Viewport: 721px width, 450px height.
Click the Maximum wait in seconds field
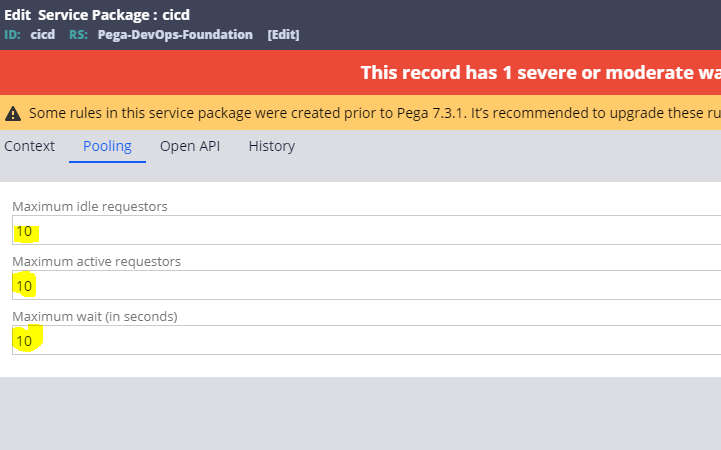366,340
